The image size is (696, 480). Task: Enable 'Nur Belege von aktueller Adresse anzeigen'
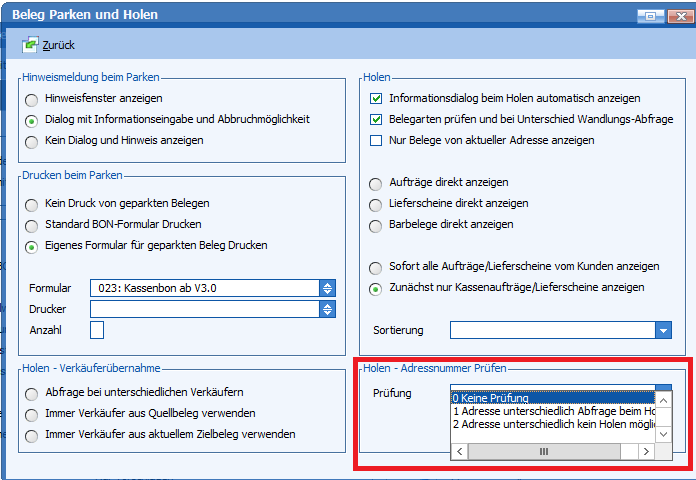[376, 141]
